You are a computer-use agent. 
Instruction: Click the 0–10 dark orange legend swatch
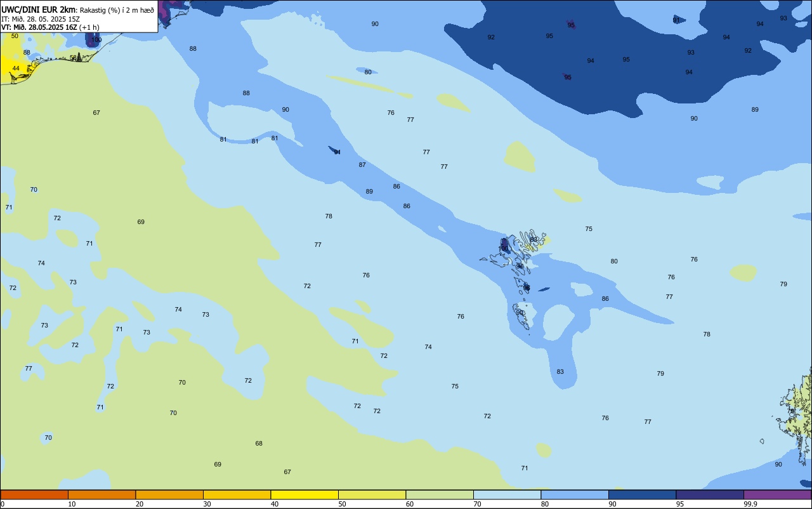(34, 494)
